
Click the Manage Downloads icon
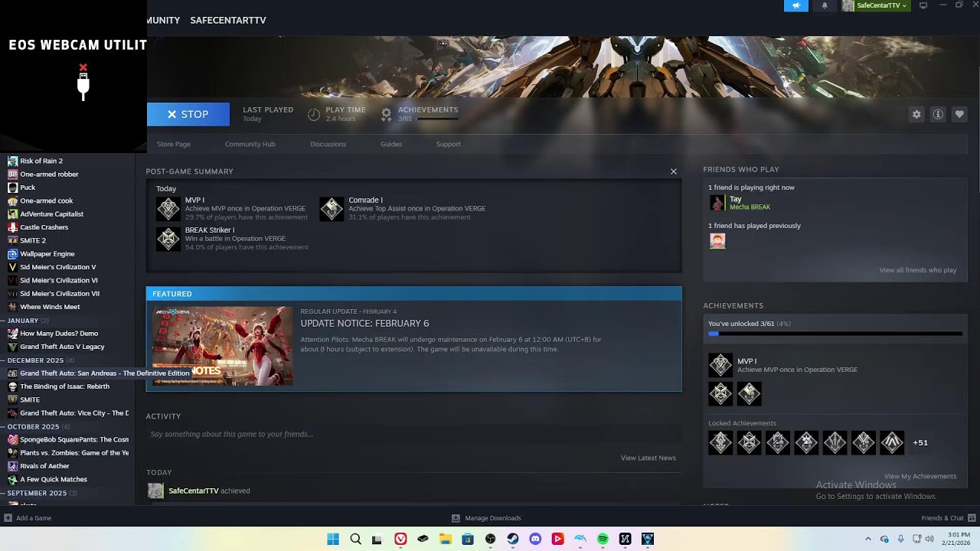[456, 518]
